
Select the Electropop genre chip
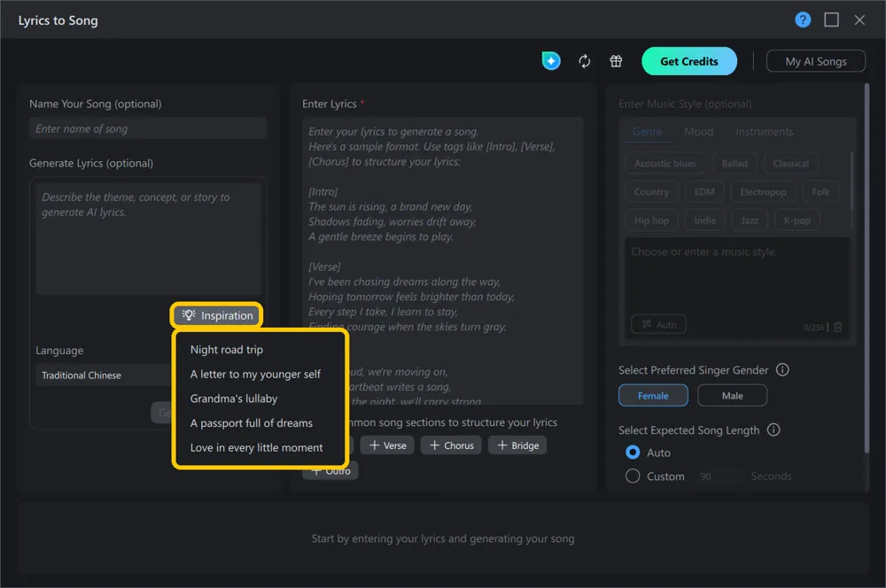(764, 191)
